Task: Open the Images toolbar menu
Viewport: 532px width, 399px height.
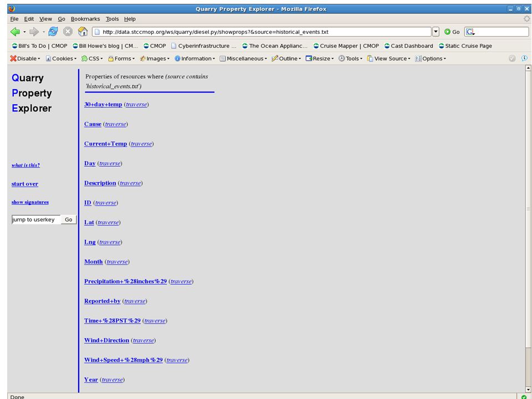Action: 155,59
